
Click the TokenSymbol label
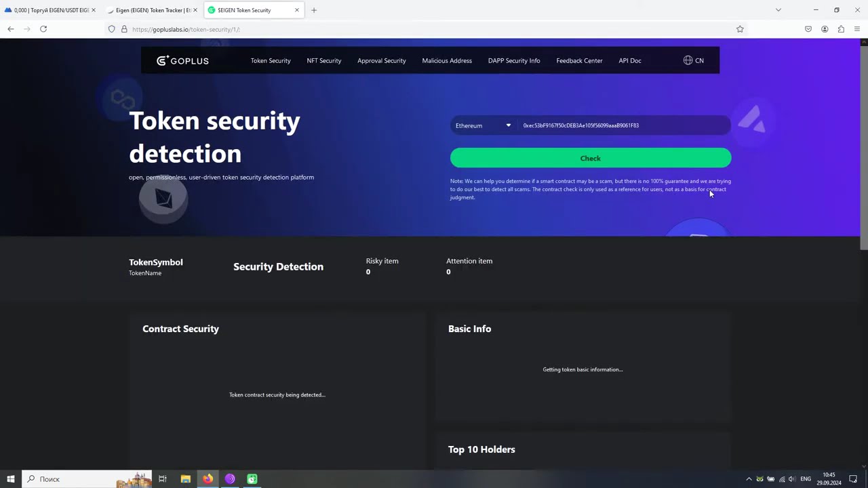point(156,262)
